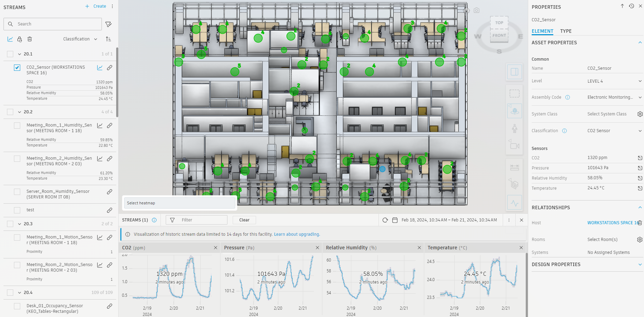Expand the Design Properties section
The height and width of the screenshot is (317, 644).
coord(640,264)
